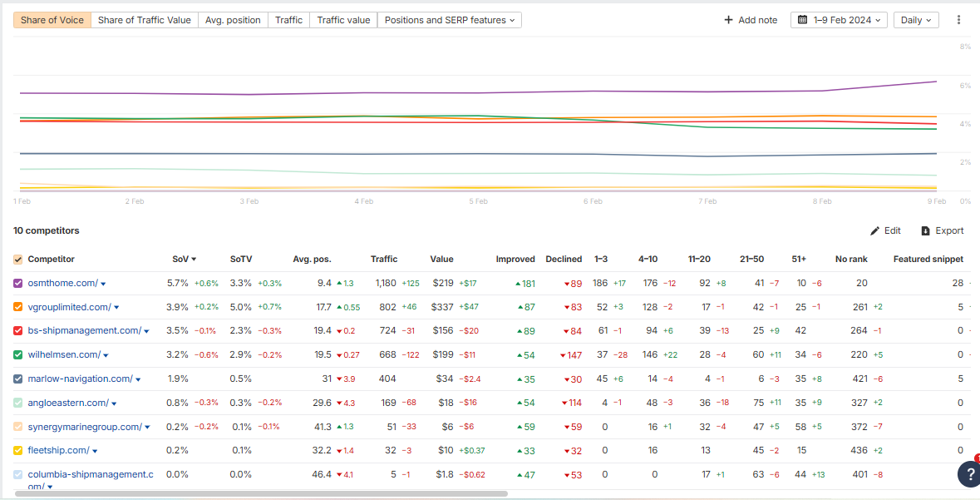Select the Avg. position tab
This screenshot has height=500, width=980.
pos(232,20)
